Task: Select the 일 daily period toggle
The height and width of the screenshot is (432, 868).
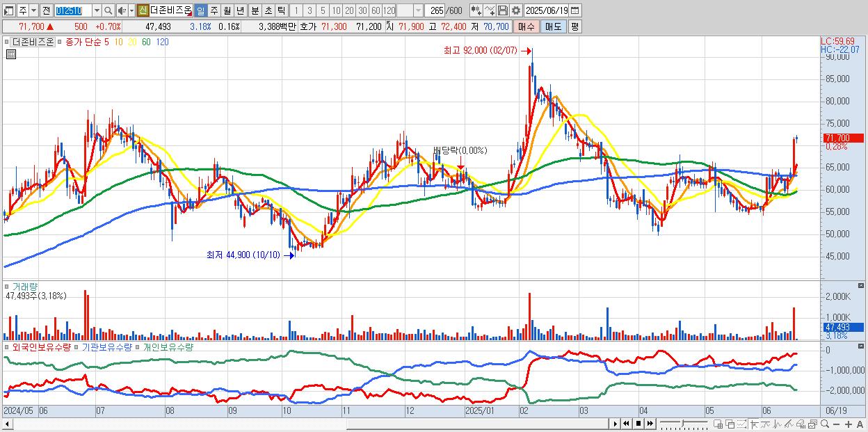Action: click(200, 10)
